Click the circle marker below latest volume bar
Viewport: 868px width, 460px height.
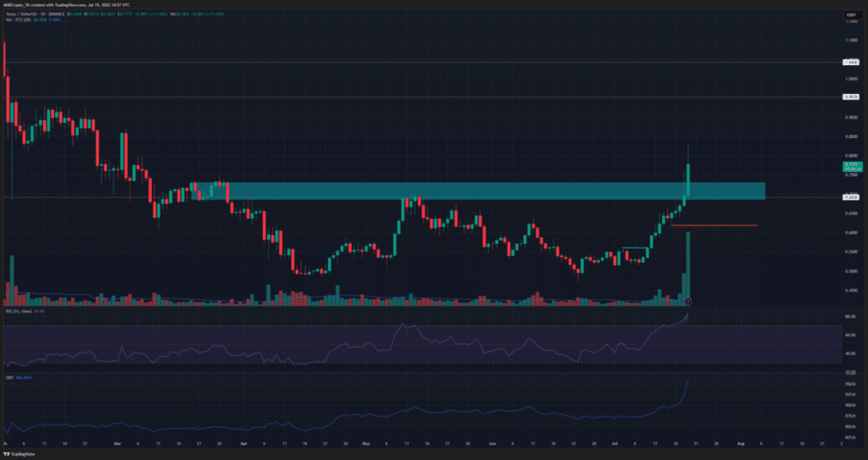[x=688, y=301]
